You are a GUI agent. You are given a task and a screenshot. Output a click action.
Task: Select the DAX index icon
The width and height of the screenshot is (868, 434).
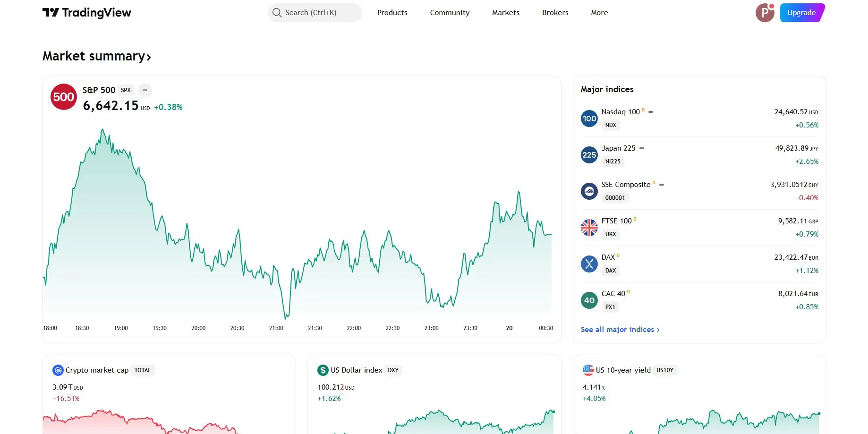click(x=589, y=264)
